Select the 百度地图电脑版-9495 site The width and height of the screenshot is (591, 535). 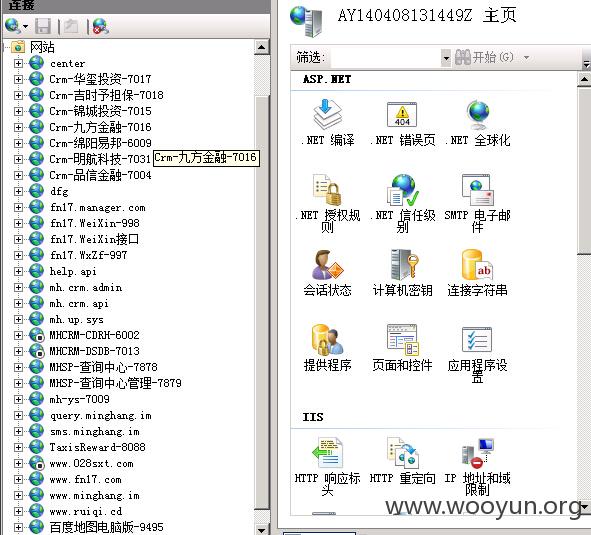point(107,527)
